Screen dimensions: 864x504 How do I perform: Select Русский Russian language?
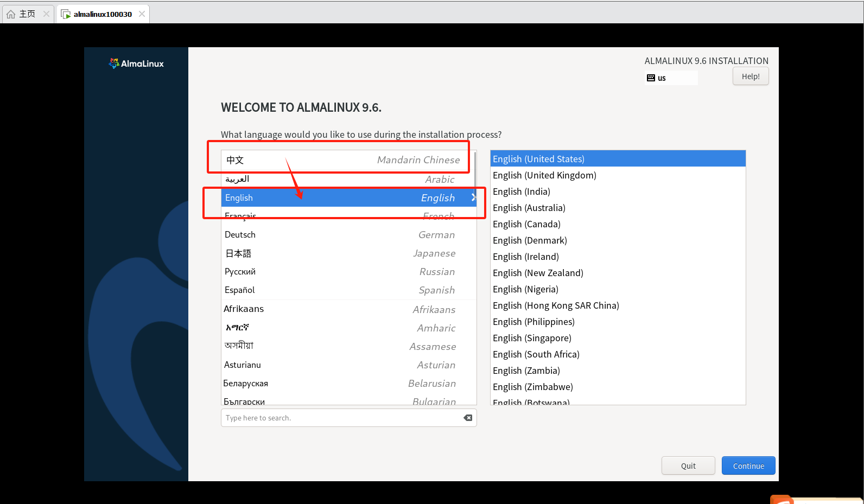coord(348,272)
